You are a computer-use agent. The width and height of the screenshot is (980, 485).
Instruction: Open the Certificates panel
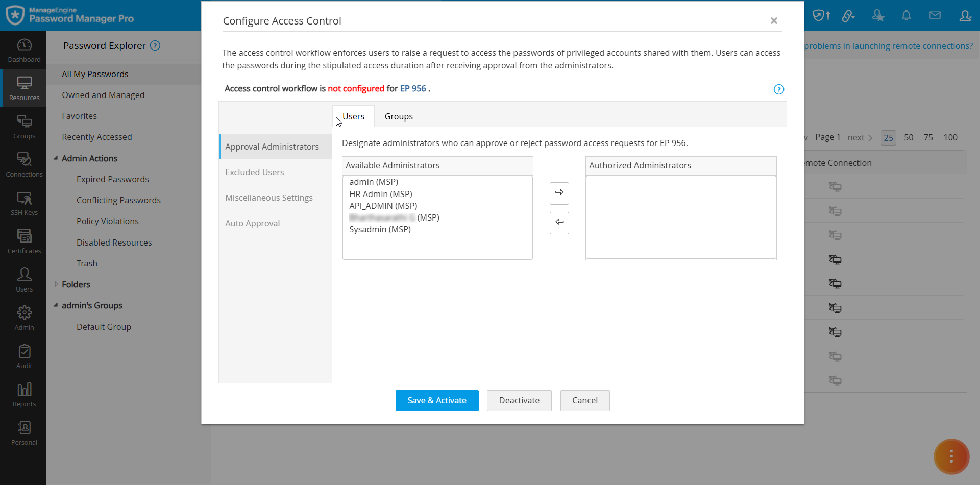pos(23,241)
